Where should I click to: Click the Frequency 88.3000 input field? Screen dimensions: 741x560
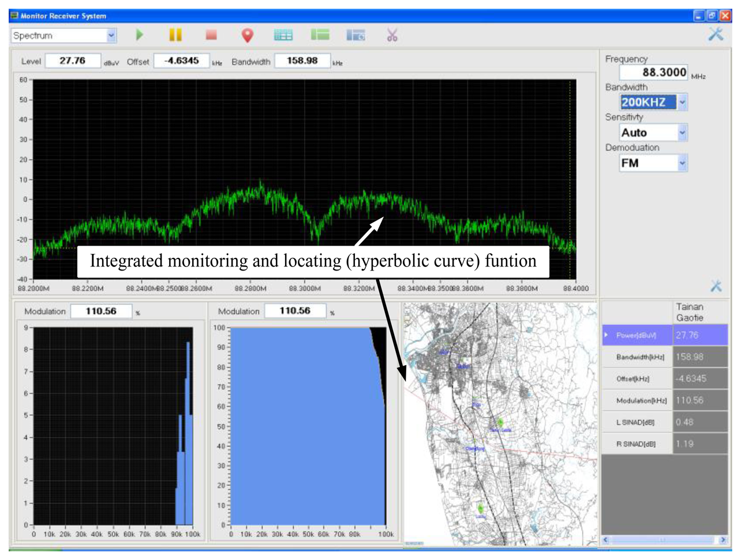653,73
